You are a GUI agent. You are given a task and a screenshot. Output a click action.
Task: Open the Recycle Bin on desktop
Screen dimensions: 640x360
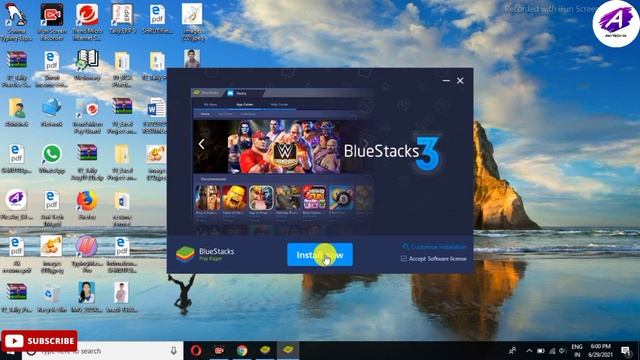(52, 297)
